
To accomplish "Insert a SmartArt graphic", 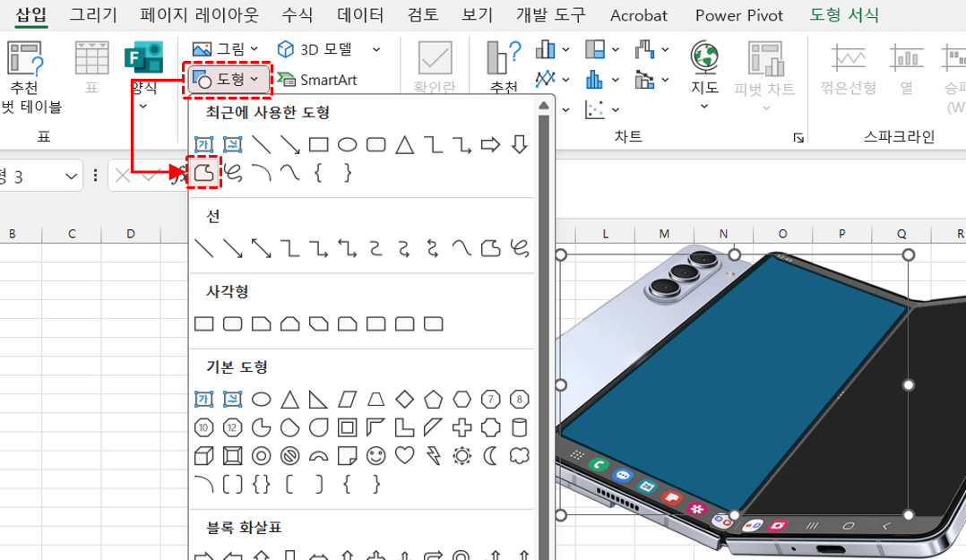I will click(316, 80).
